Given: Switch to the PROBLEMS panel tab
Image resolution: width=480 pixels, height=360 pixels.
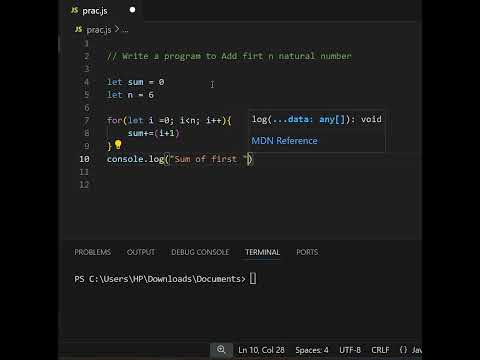Looking at the screenshot, I should 93,252.
